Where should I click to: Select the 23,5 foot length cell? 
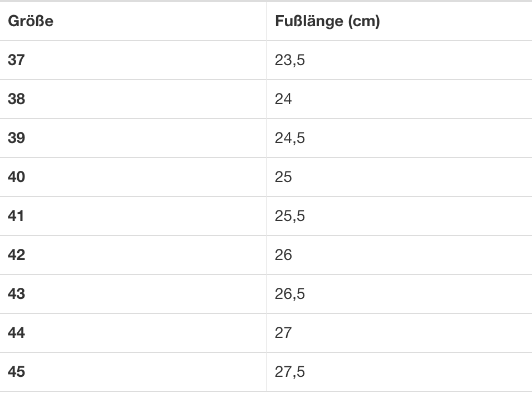(x=290, y=60)
